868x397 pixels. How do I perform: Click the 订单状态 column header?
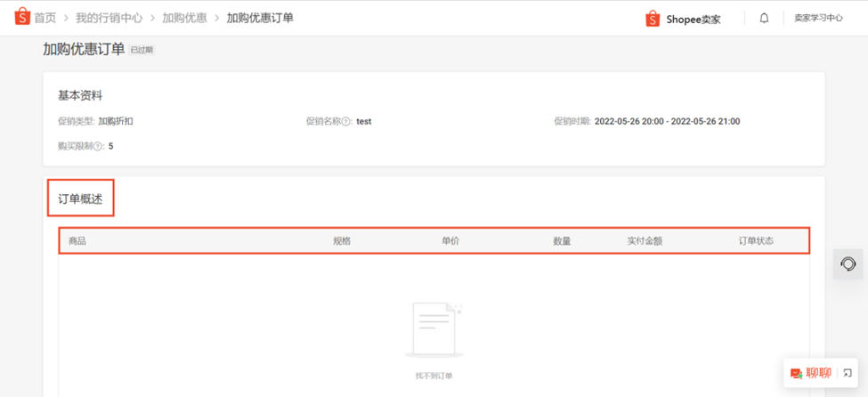756,241
